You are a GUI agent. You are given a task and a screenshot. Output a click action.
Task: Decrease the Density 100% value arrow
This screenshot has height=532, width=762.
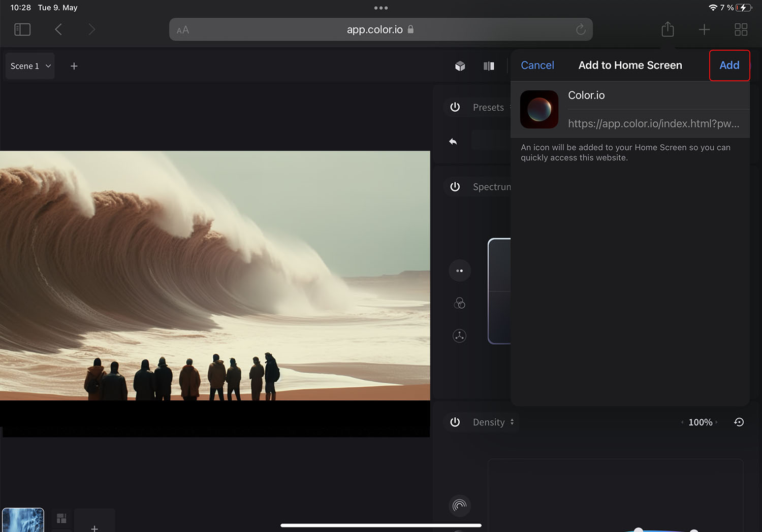coord(682,422)
